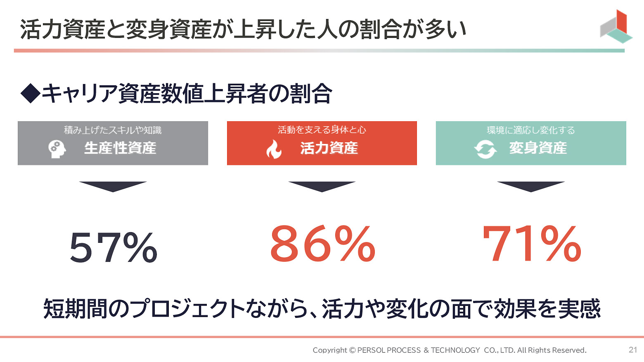Click the PERSOL copyright notice in footer
644x362 pixels.
click(x=449, y=350)
